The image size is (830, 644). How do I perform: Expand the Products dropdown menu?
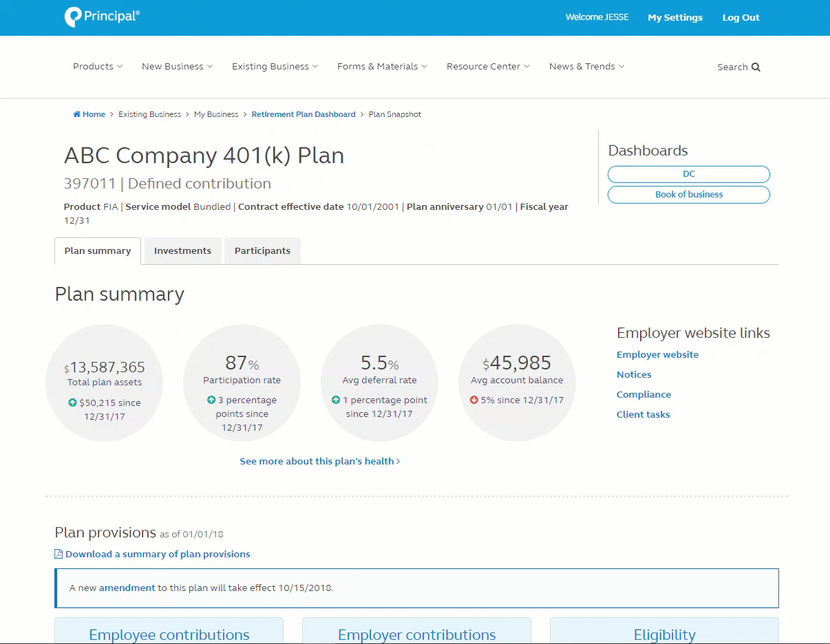tap(98, 67)
